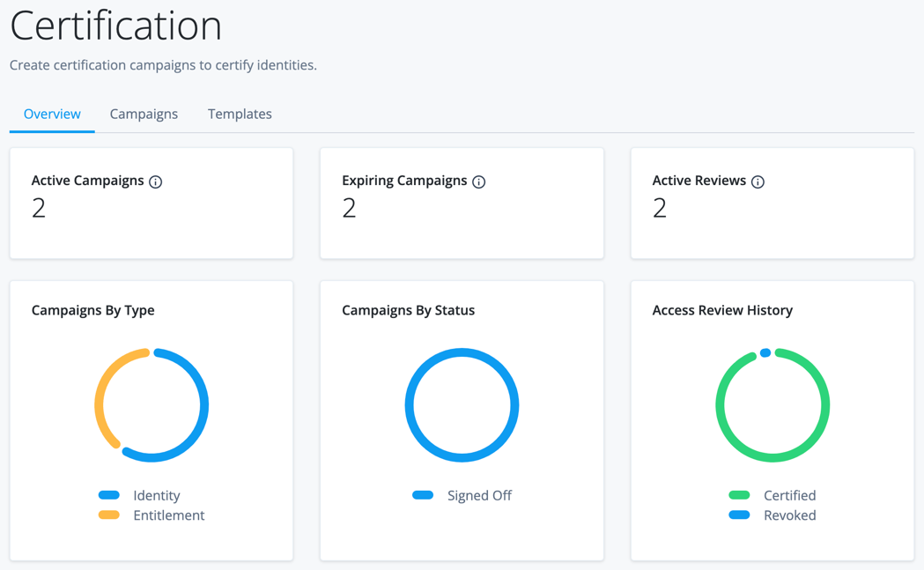Open the Active Campaigns info tooltip
Screen dimensions: 924x570
157,181
